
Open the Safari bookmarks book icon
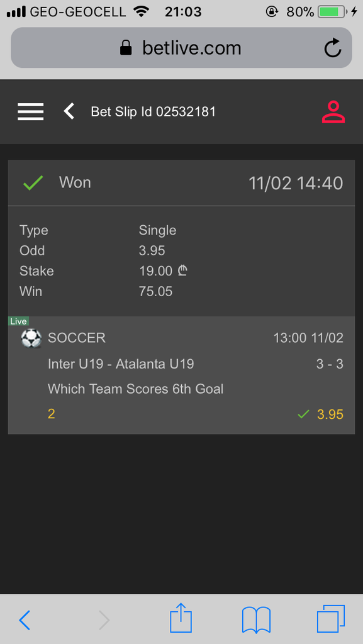coord(256,619)
